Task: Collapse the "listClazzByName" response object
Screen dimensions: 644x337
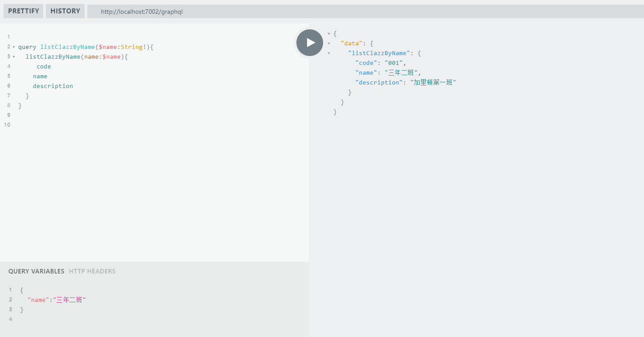Action: [329, 53]
